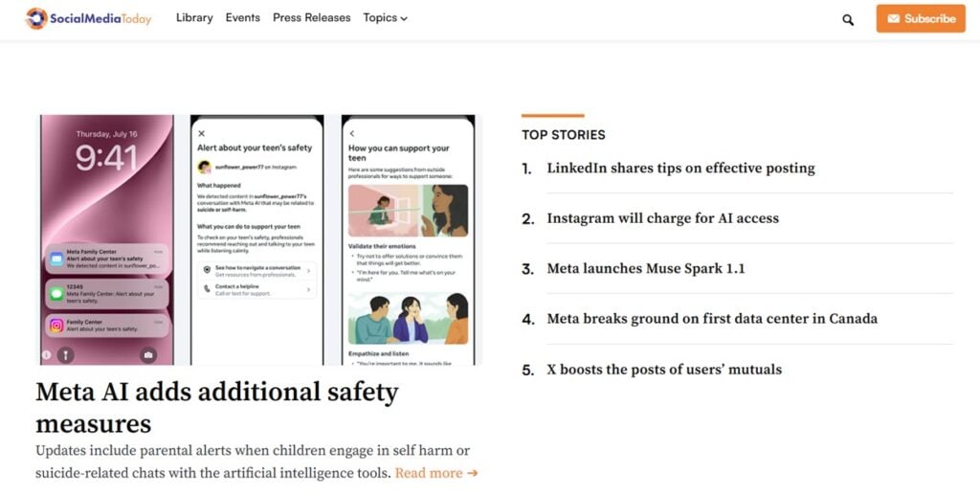Viewport: 980px width, 497px height.
Task: Open the search magnifier icon
Action: [x=848, y=20]
